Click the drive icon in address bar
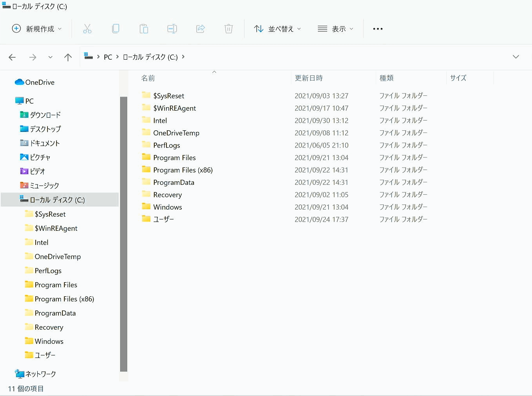This screenshot has width=532, height=396. click(89, 56)
